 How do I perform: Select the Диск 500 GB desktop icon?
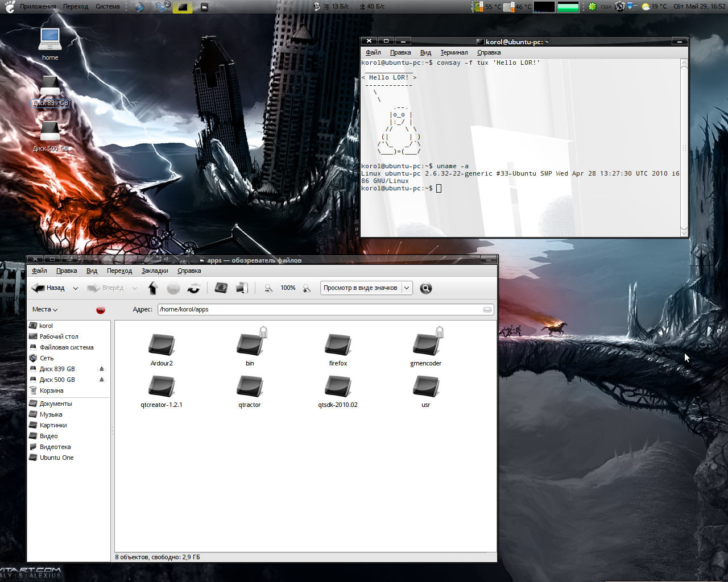[50, 132]
